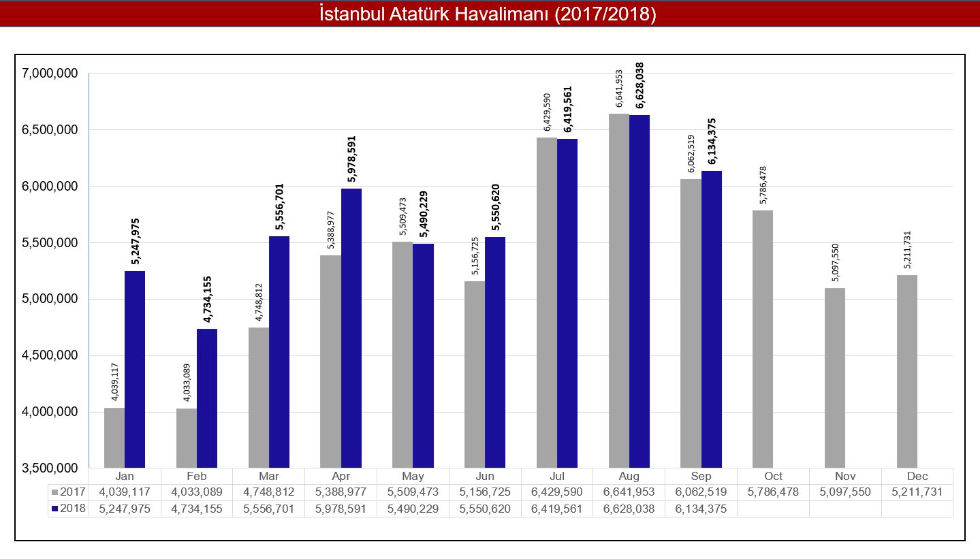
Task: Click table cell 5,490,229 in 2018 row
Action: coord(413,509)
